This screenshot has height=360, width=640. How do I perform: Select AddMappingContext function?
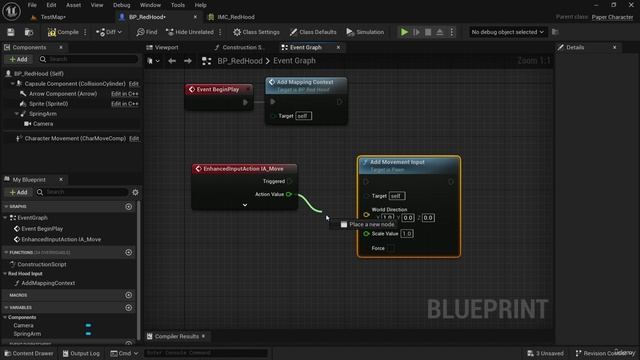point(48,283)
